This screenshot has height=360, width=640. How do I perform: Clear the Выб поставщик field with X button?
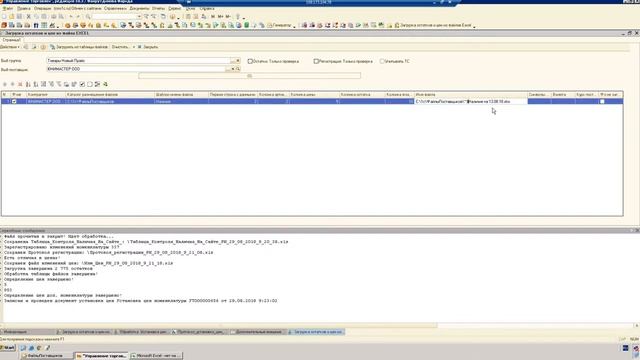click(233, 69)
